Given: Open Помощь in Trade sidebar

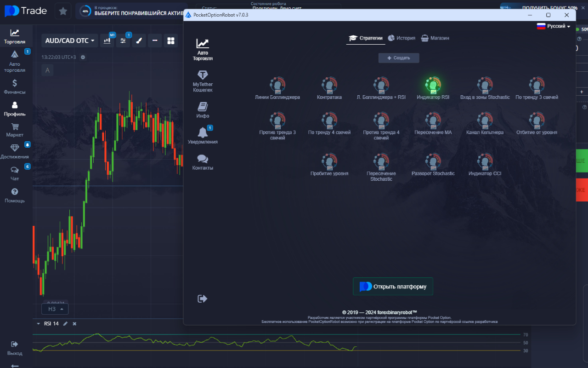Looking at the screenshot, I should [x=15, y=195].
